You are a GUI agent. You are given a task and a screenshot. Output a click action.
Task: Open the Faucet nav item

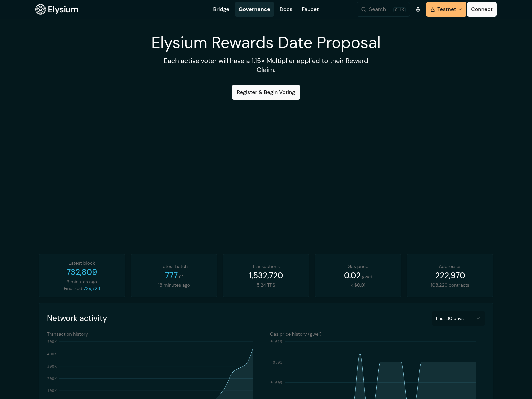click(x=310, y=9)
